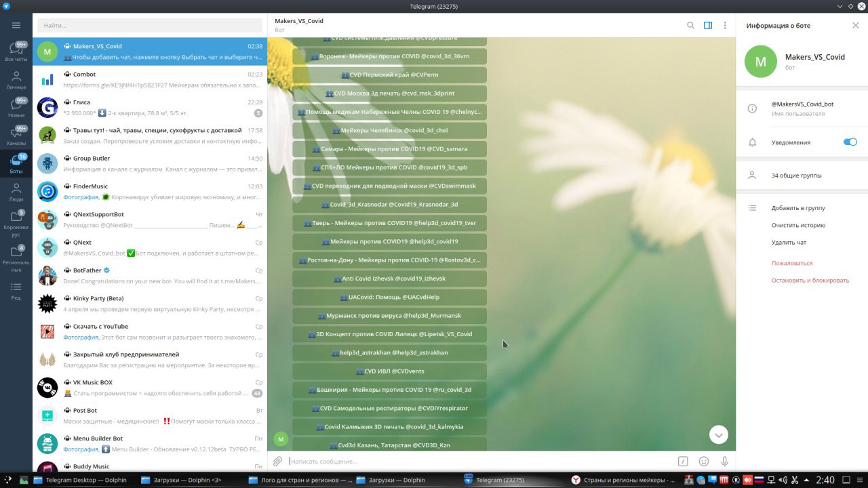Open the Makers_VS_Covid chat
The image size is (868, 488).
150,52
